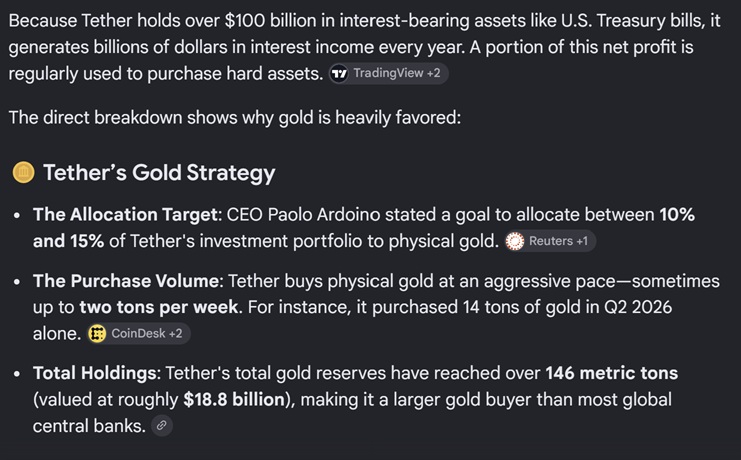The height and width of the screenshot is (460, 741).
Task: Click the bullet before Purchase Volume
Action: [17, 282]
